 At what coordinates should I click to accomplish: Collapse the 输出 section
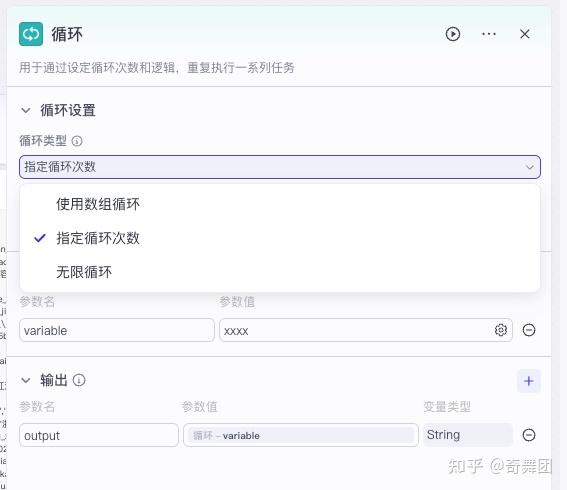click(26, 380)
